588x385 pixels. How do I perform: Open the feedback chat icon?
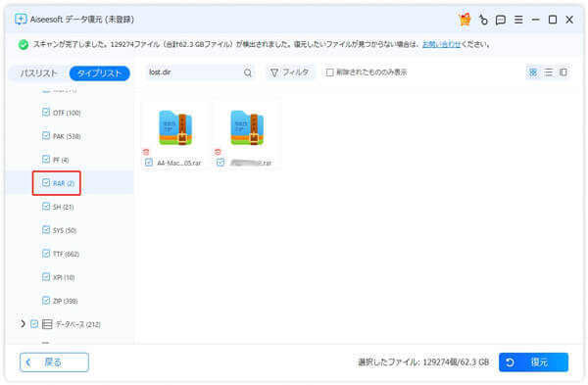(500, 20)
